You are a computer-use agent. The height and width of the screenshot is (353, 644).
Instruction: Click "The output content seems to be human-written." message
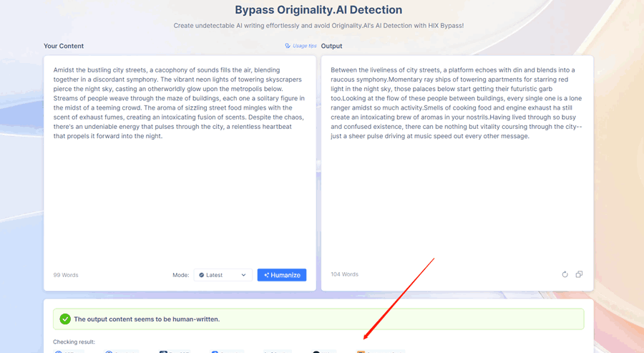pyautogui.click(x=147, y=319)
